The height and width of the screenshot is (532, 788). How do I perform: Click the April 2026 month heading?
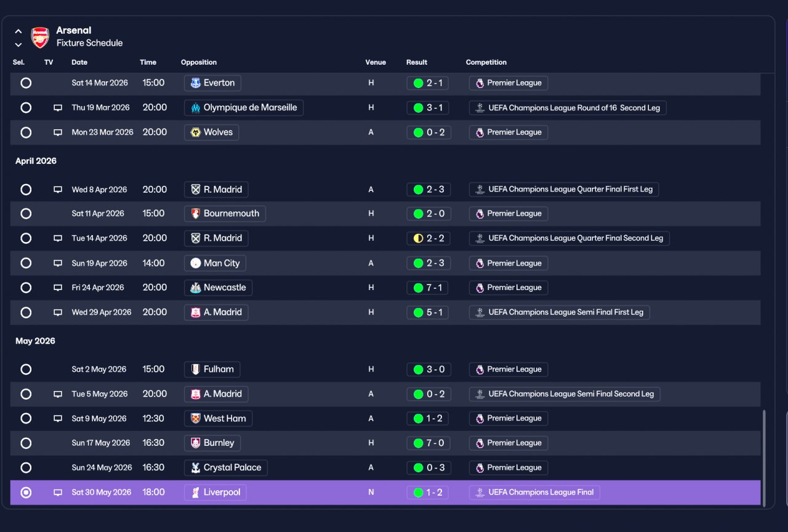click(36, 161)
